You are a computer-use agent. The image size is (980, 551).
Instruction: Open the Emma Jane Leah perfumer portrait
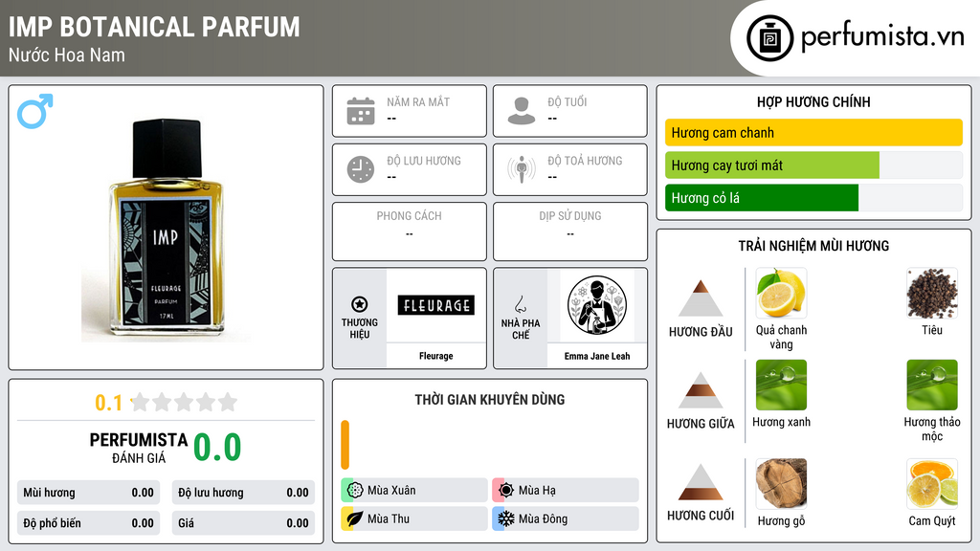pyautogui.click(x=597, y=305)
